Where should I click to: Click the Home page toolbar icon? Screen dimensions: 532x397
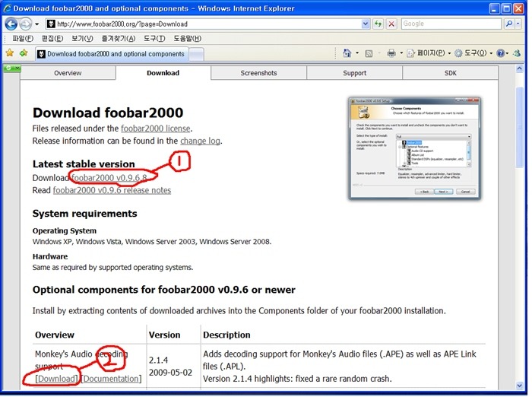tap(347, 53)
